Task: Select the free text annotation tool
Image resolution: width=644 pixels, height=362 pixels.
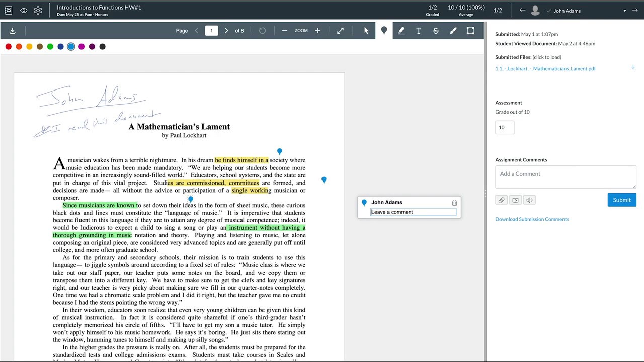Action: pos(419,31)
